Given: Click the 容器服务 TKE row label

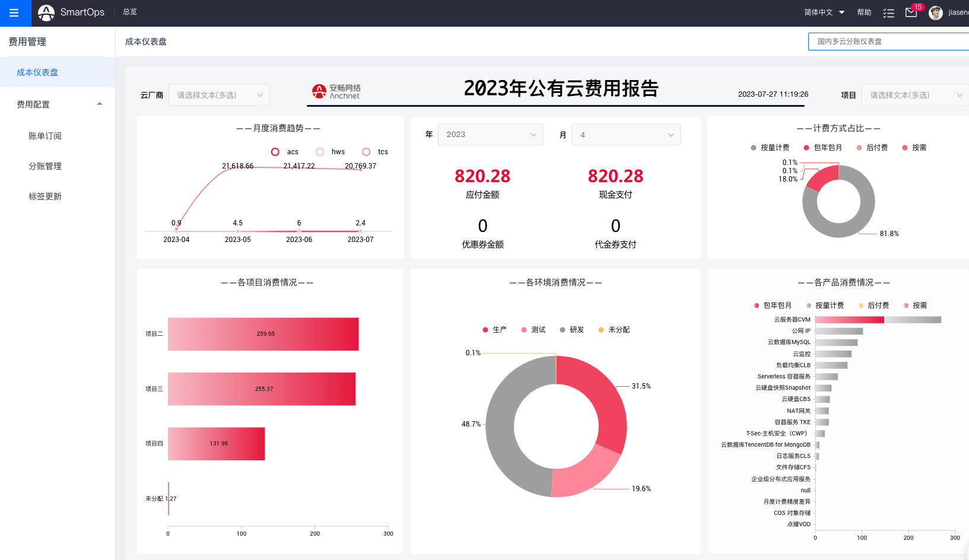Looking at the screenshot, I should 793,422.
